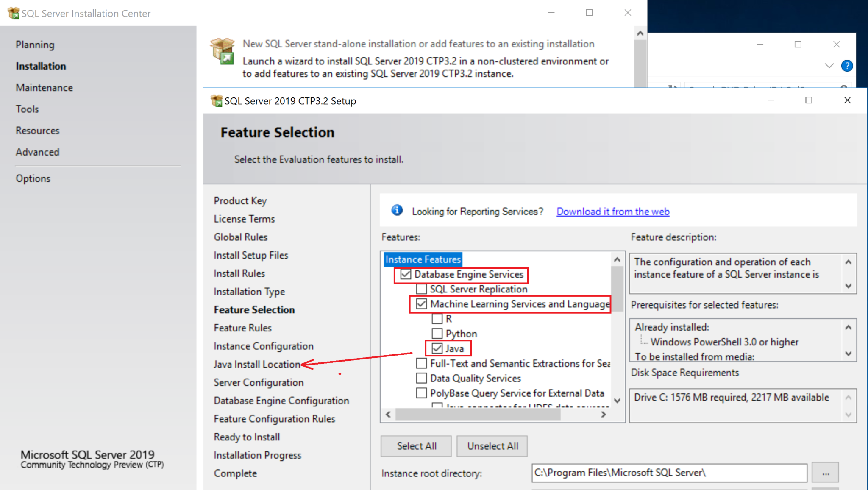Click Windows PowerShell 3.0 or higher prerequisite
868x490 pixels.
coord(725,342)
